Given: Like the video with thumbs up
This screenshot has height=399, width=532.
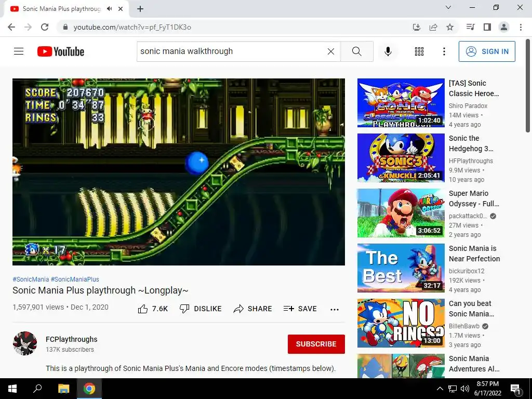Looking at the screenshot, I should [x=153, y=309].
